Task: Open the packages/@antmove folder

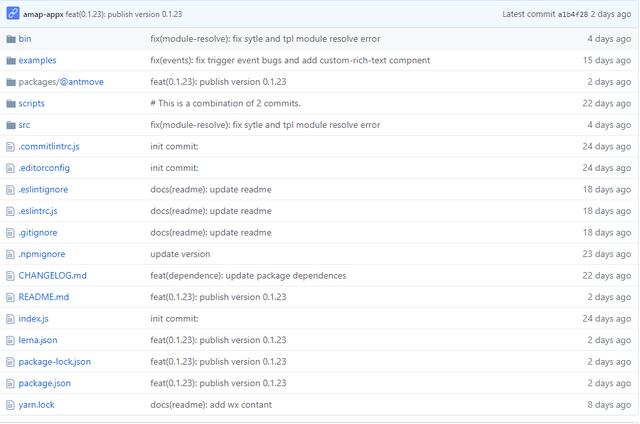Action: pyautogui.click(x=61, y=82)
